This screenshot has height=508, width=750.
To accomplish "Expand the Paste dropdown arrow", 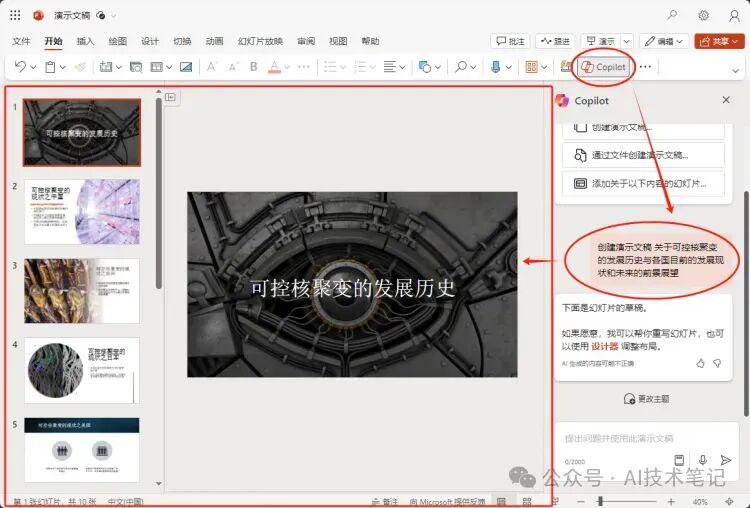I will 63,67.
